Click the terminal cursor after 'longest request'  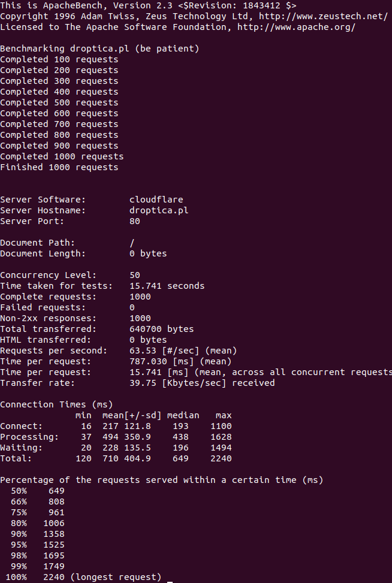(170, 578)
